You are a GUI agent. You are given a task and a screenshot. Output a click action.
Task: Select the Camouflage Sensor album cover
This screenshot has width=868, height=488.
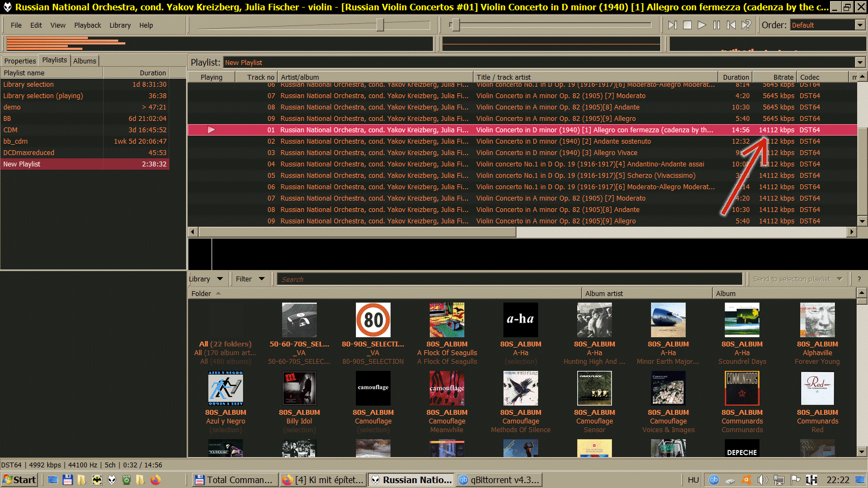point(595,388)
